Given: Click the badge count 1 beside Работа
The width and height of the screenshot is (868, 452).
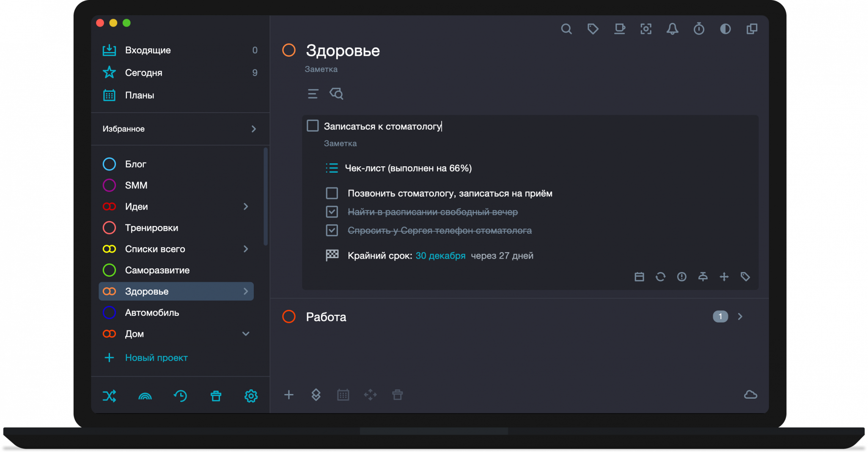Looking at the screenshot, I should 720,317.
